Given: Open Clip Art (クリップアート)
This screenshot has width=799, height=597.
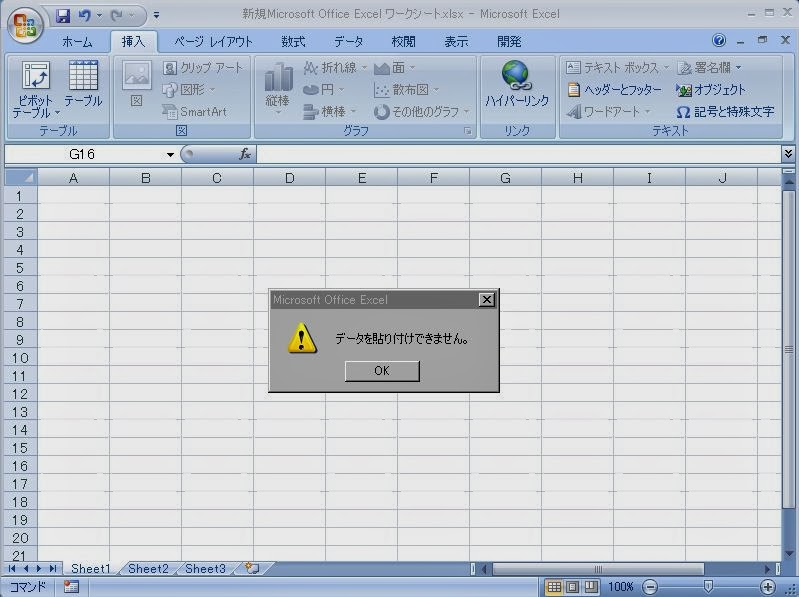Looking at the screenshot, I should pos(202,68).
